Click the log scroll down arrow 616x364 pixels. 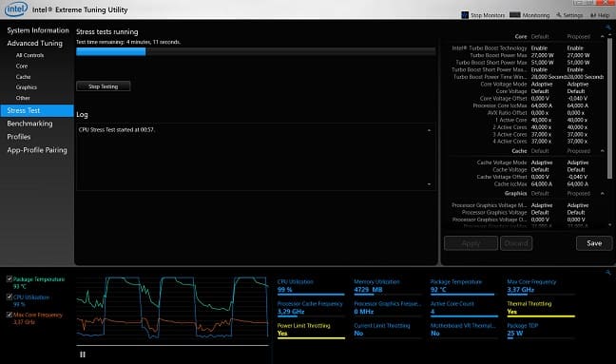(x=429, y=184)
